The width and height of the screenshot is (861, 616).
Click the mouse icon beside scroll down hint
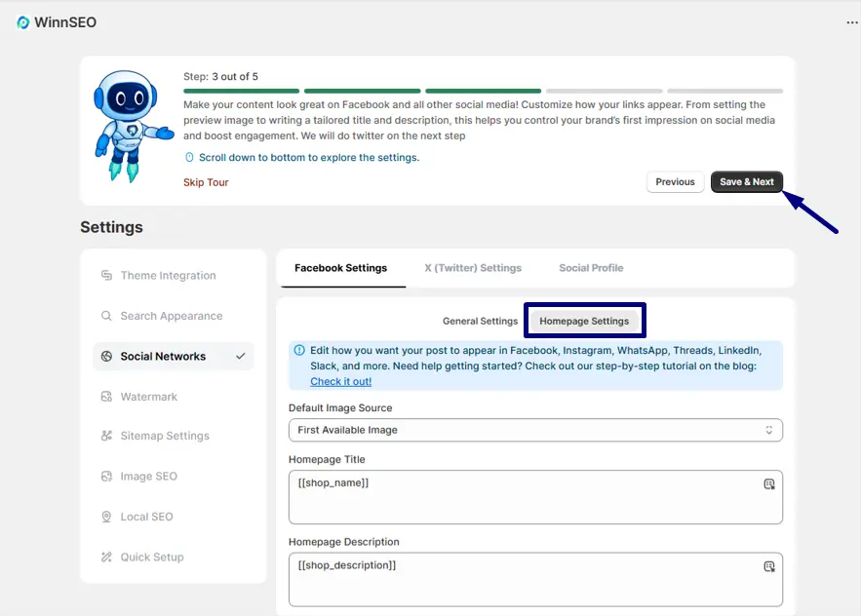click(189, 158)
